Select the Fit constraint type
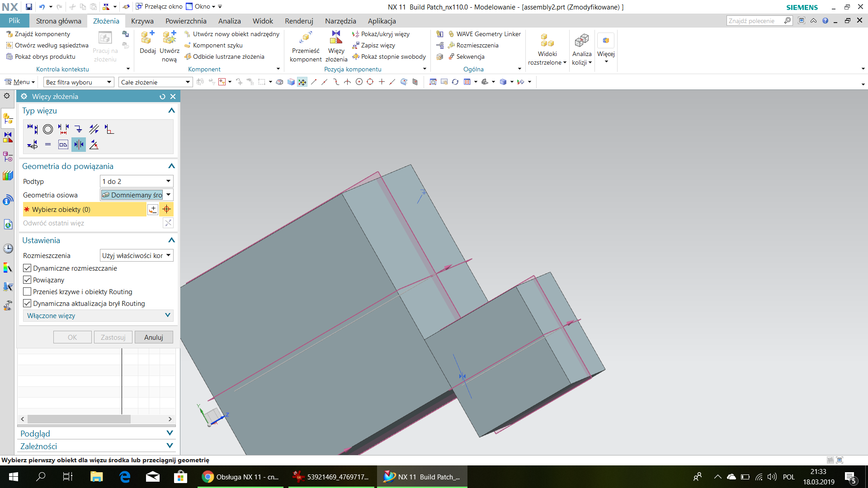This screenshot has height=488, width=868. tap(48, 145)
